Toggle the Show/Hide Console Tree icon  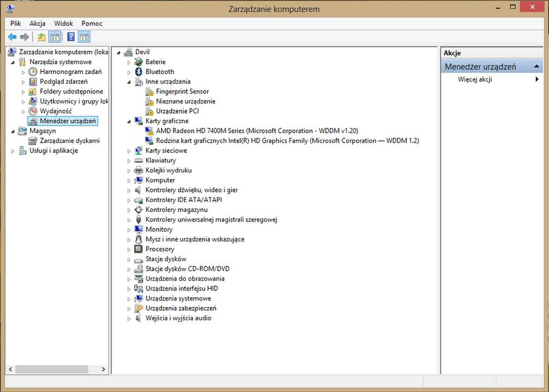coord(55,37)
